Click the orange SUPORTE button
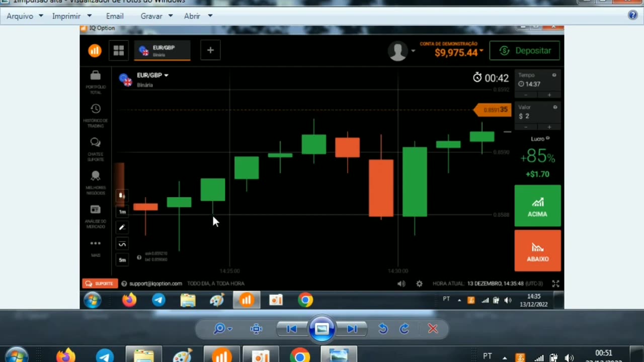Image resolution: width=644 pixels, height=362 pixels. tap(100, 284)
